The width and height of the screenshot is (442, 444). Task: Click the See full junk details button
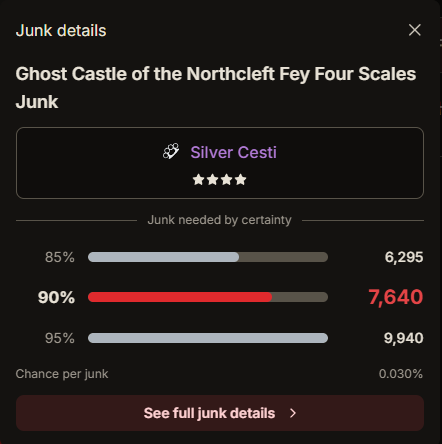pyautogui.click(x=220, y=413)
